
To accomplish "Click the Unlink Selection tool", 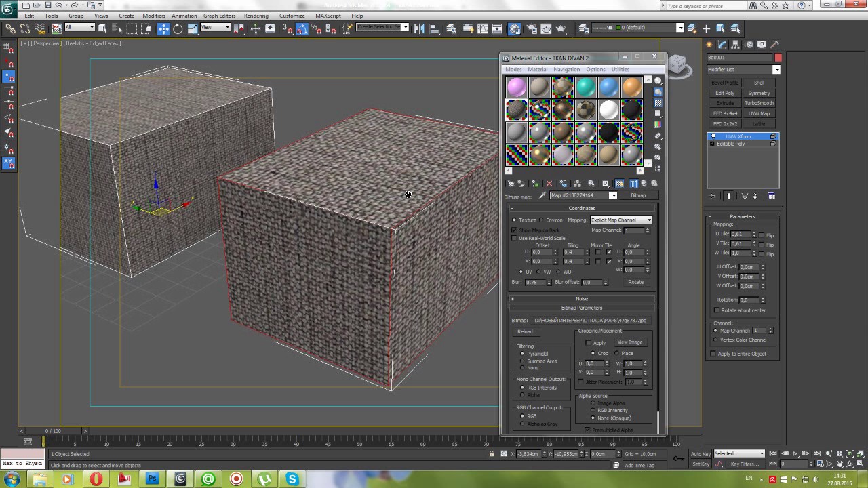I will (25, 28).
